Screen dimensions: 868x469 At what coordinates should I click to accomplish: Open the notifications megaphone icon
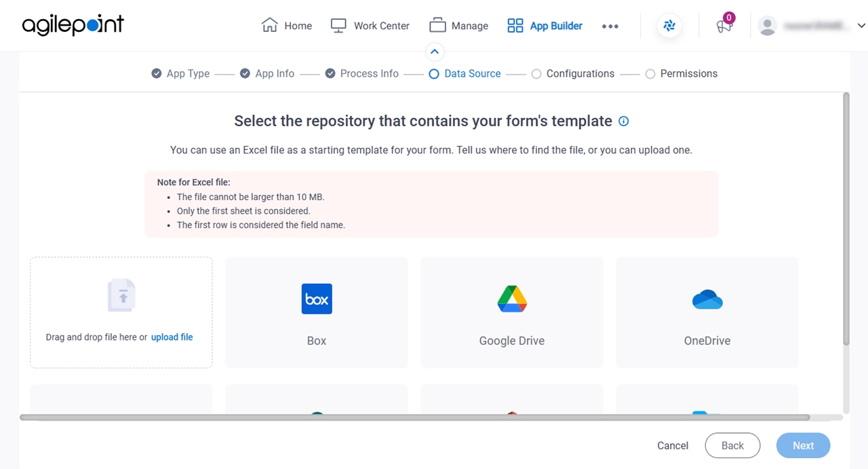pos(724,26)
